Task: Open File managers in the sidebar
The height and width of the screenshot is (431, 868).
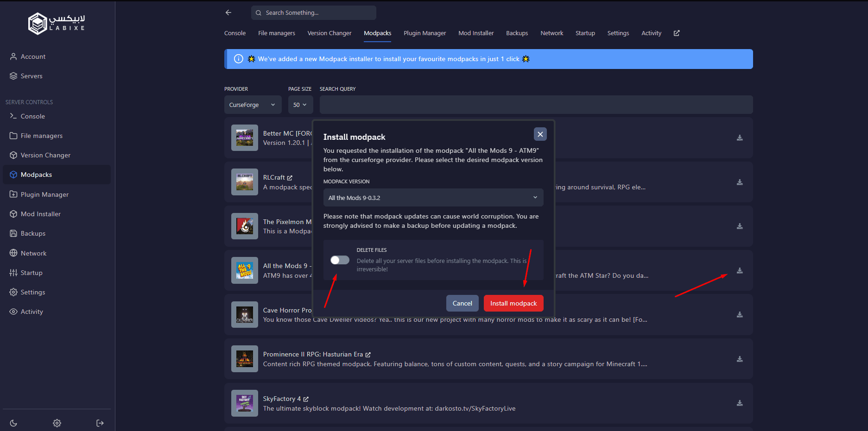Action: 57,136
